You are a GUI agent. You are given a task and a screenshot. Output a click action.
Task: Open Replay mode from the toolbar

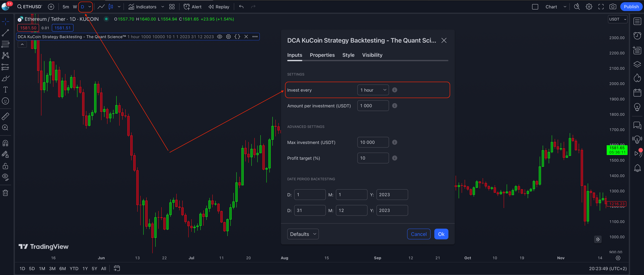(x=219, y=7)
